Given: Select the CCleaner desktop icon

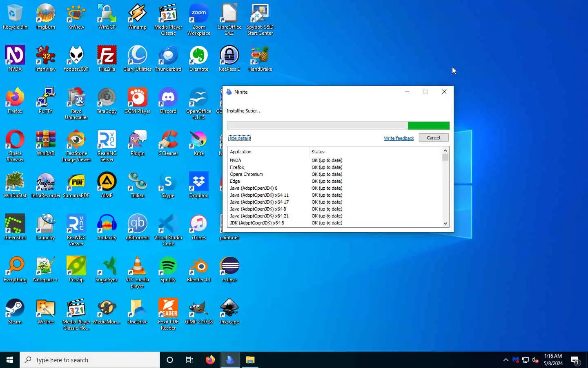Looking at the screenshot, I should coord(168,143).
